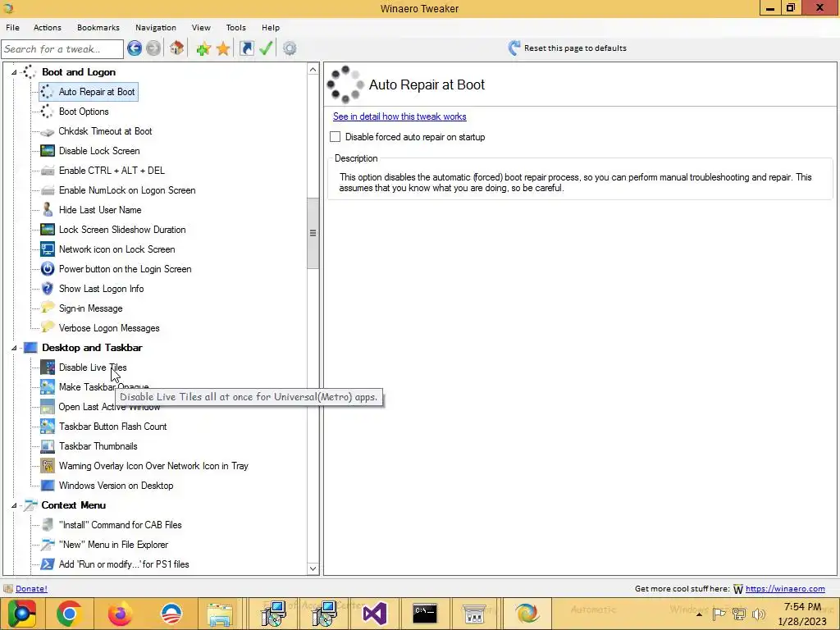Select Lock Screen Slideshow Duration
The width and height of the screenshot is (840, 630).
[122, 230]
